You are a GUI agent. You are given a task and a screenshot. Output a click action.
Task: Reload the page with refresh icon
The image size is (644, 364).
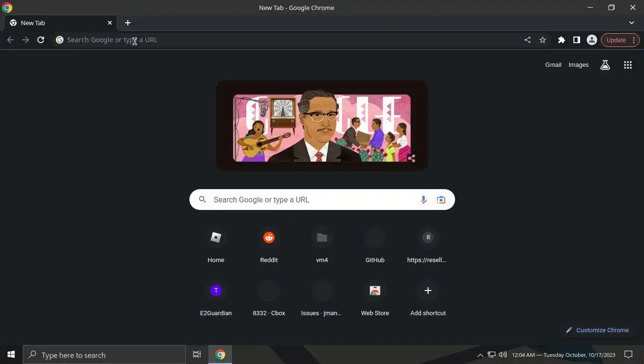coord(41,40)
